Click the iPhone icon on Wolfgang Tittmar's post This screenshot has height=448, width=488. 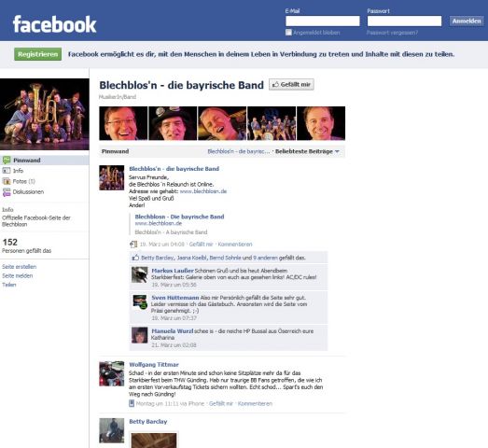tap(132, 403)
